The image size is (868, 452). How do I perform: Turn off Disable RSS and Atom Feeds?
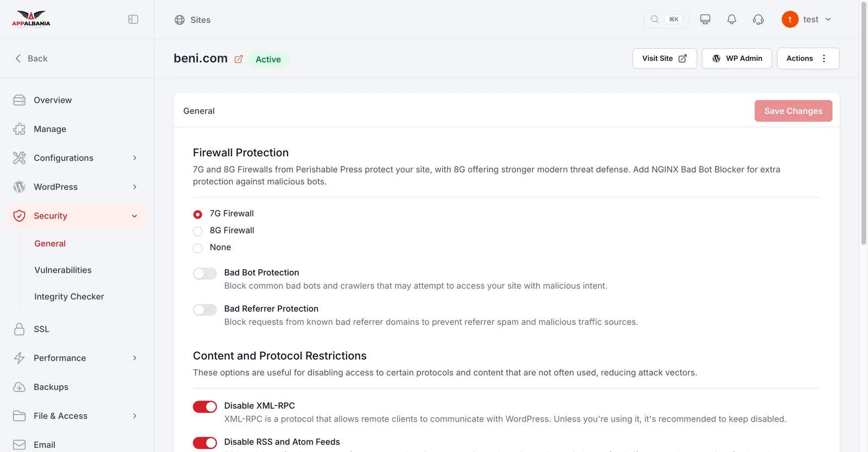click(x=205, y=443)
